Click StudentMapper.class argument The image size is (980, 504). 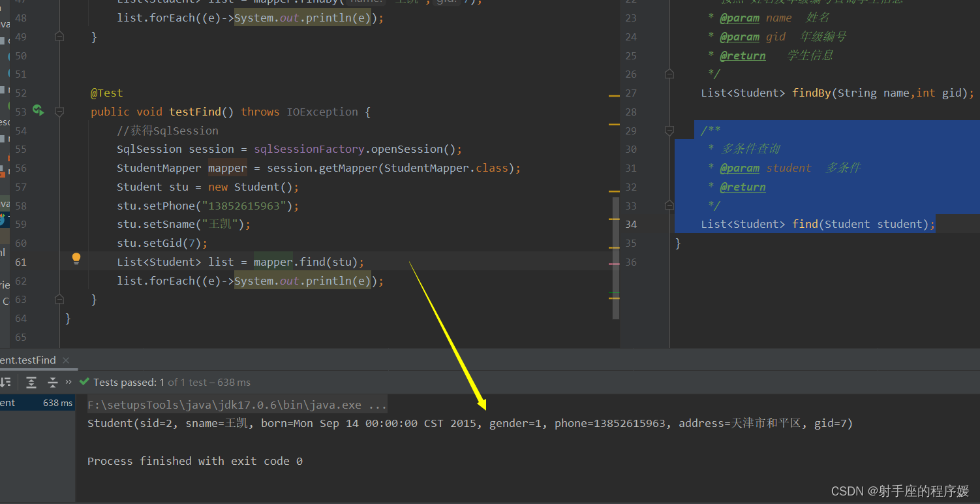[x=446, y=168]
